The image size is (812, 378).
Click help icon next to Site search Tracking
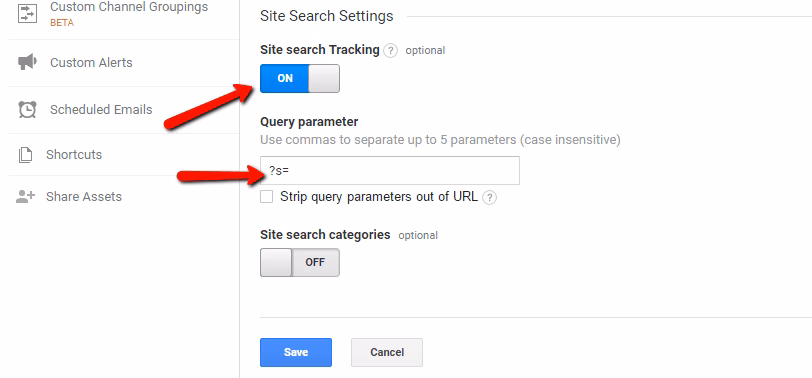point(391,51)
